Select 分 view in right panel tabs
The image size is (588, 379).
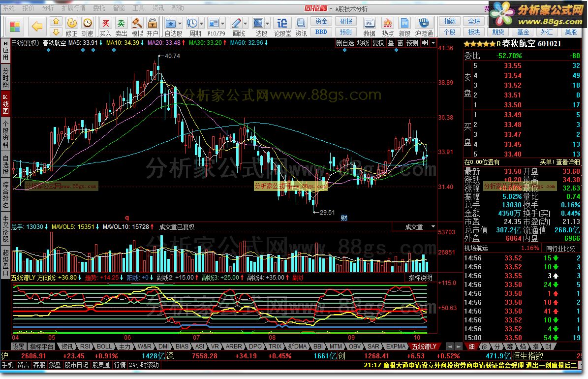pos(497,347)
